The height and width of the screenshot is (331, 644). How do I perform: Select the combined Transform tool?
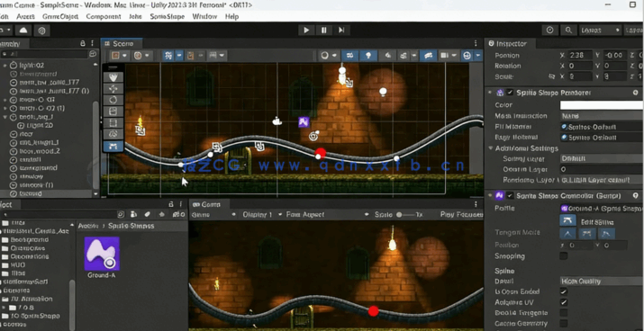point(113,134)
